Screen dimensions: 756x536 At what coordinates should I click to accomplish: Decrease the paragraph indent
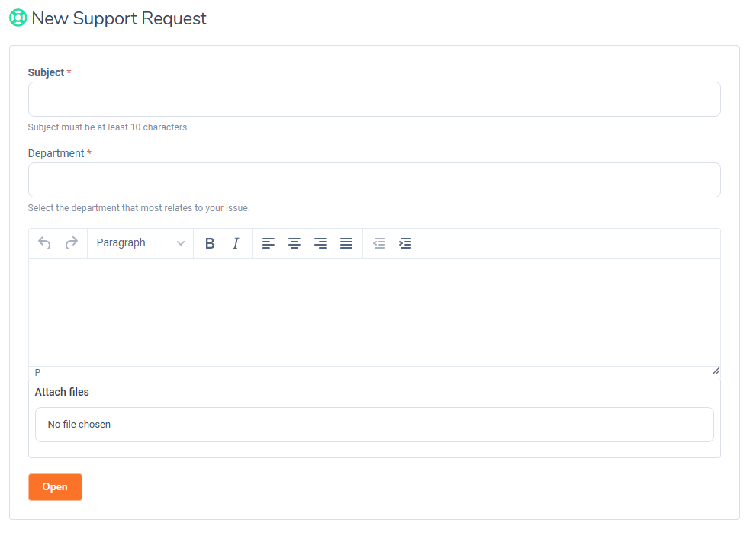coord(379,243)
